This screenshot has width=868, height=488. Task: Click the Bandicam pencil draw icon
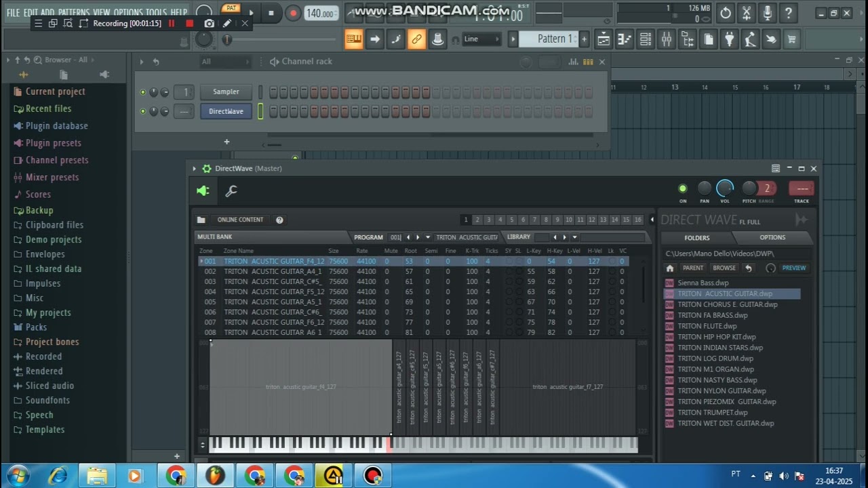pyautogui.click(x=227, y=23)
